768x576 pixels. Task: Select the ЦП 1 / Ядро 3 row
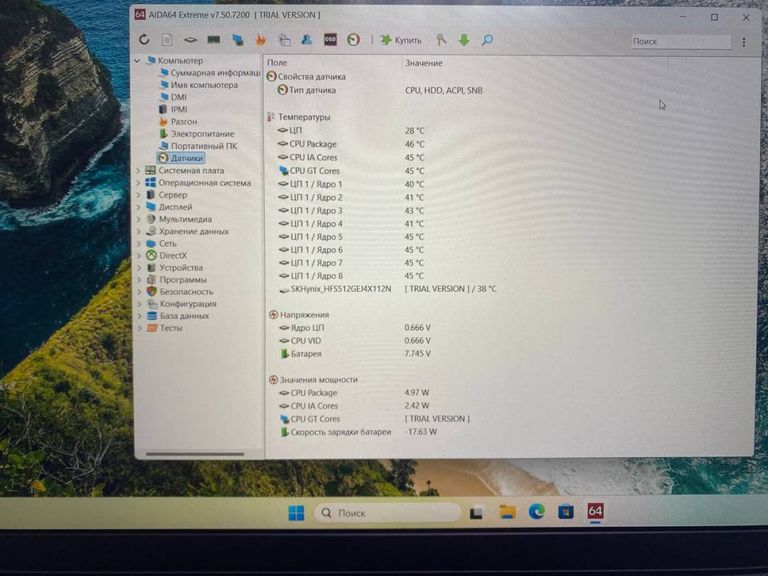click(x=351, y=211)
